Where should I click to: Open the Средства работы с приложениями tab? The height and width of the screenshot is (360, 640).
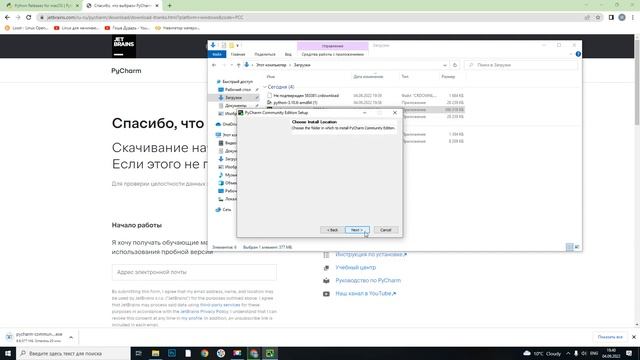[333, 54]
